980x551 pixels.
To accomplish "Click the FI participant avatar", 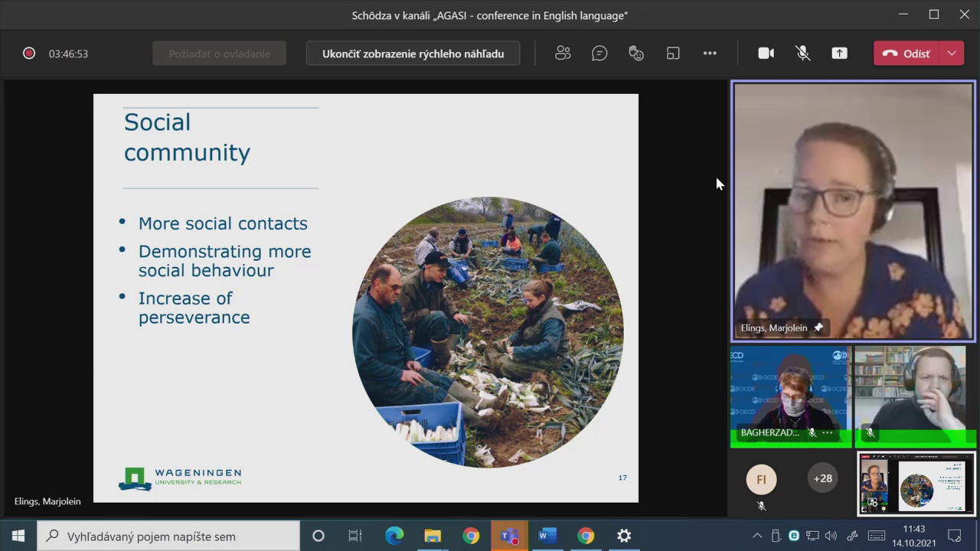I will (x=761, y=479).
